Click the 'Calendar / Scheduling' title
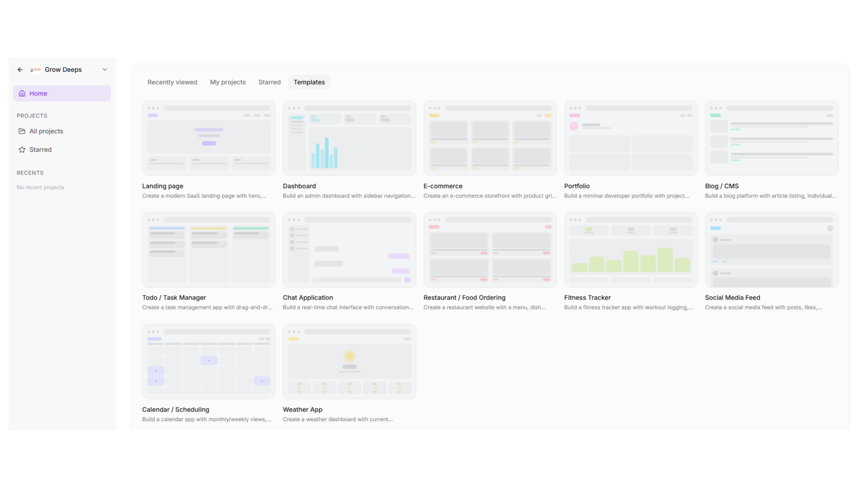Screen dimensions: 868x488 pos(175,410)
